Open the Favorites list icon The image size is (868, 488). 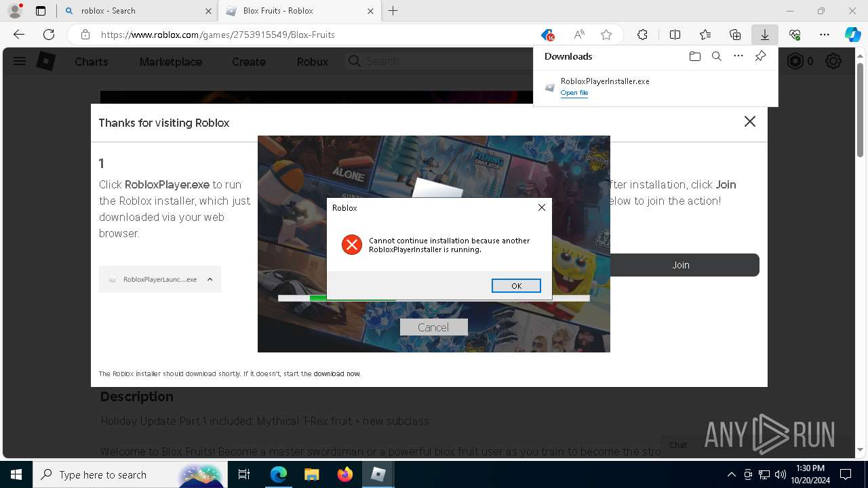[x=705, y=35]
